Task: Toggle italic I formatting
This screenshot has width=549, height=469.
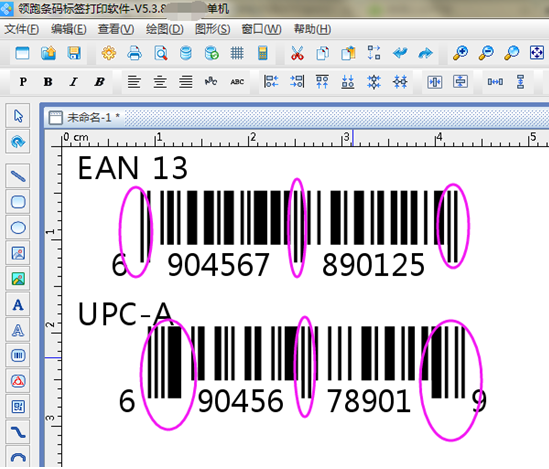Action: tap(74, 82)
